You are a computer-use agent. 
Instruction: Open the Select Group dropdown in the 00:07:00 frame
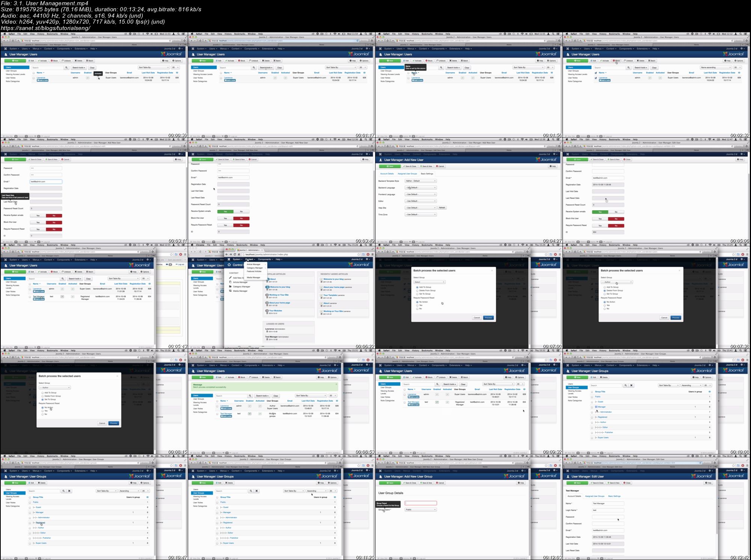pos(429,282)
